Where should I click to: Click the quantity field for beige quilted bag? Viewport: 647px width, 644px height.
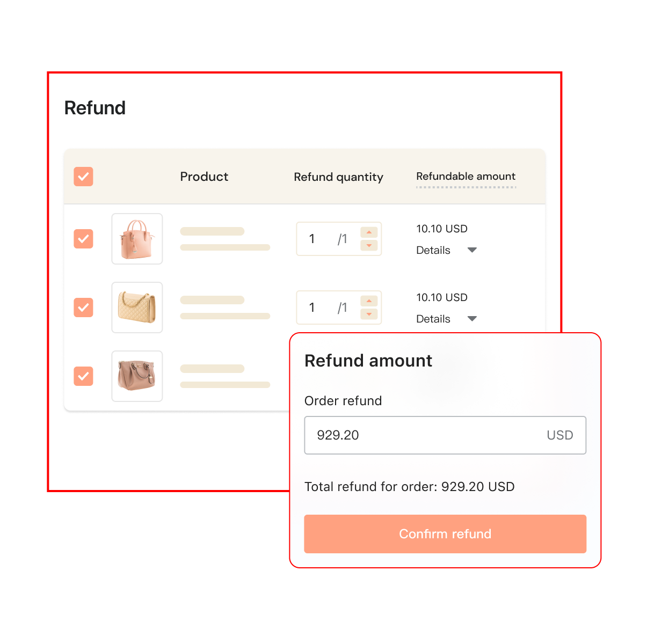(322, 308)
